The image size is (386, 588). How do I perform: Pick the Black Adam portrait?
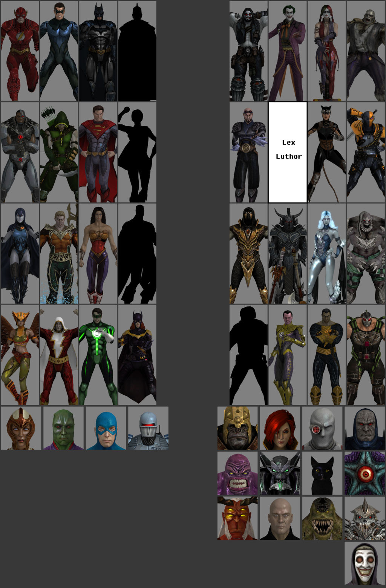[326, 355]
